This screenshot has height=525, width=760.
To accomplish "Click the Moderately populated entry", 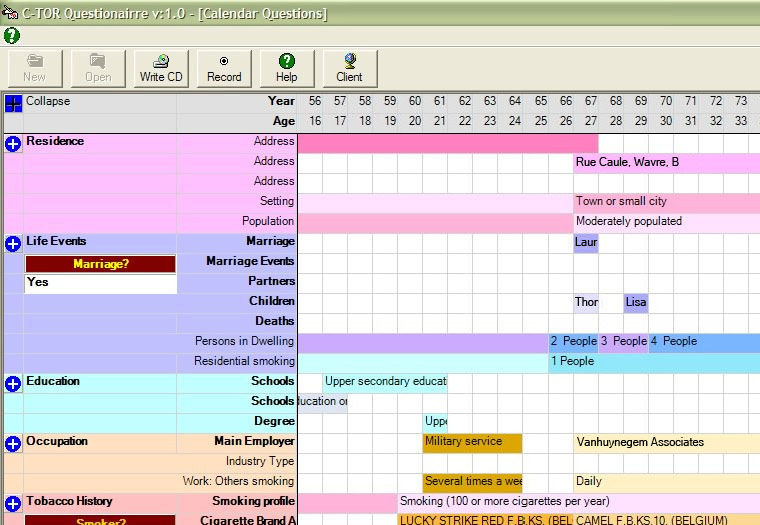I will (x=666, y=223).
